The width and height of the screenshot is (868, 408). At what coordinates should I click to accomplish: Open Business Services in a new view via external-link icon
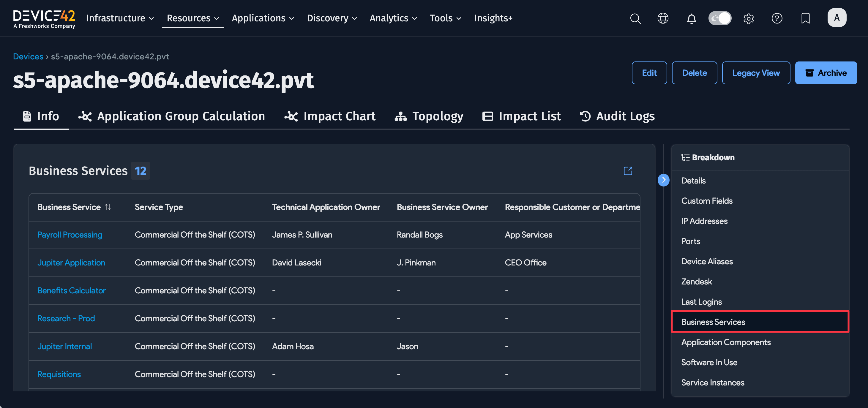[628, 171]
